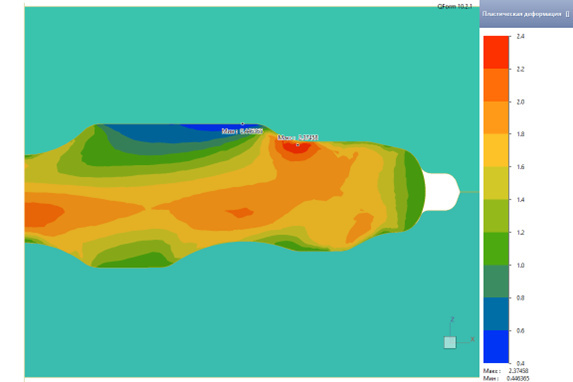
Task: Select the steel blue 0.6–0.8 legend band
Action: pos(496,314)
